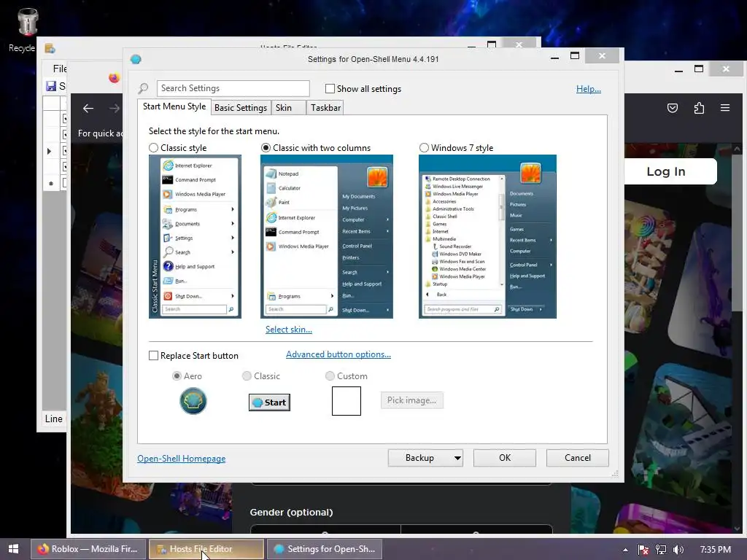Open File menu in Hosts File Editor
The width and height of the screenshot is (747, 560).
(60, 69)
